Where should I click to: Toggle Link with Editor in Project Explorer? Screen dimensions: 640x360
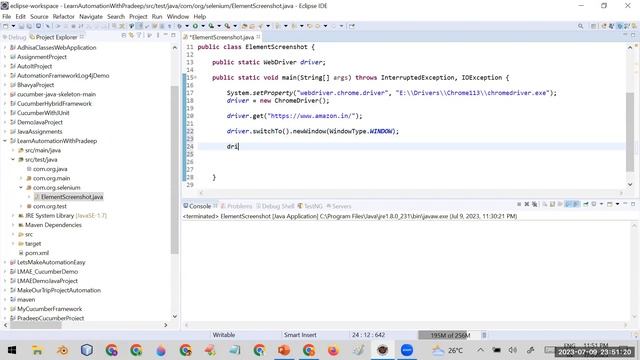[x=131, y=36]
